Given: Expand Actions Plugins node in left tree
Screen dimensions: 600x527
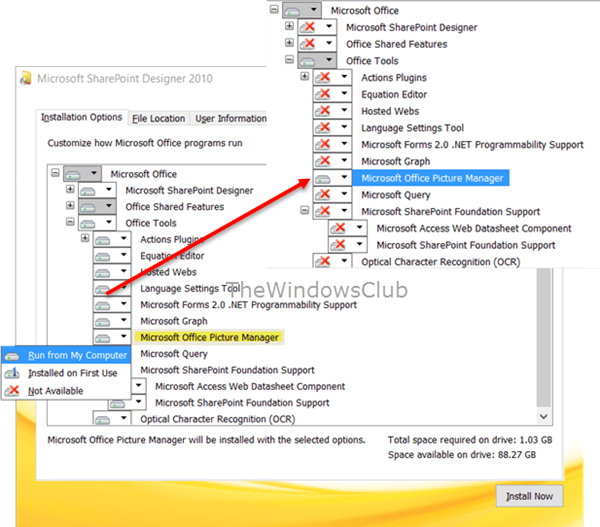Looking at the screenshot, I should point(85,238).
